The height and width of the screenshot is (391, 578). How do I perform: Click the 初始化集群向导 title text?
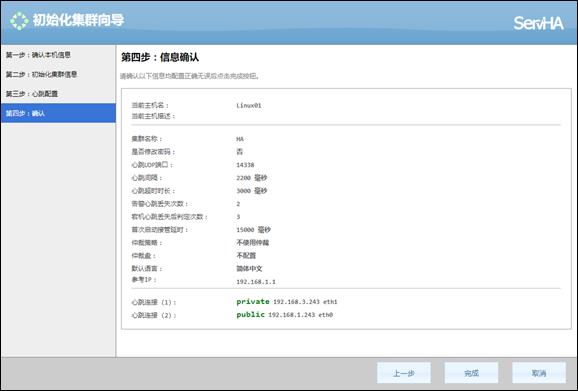click(79, 20)
